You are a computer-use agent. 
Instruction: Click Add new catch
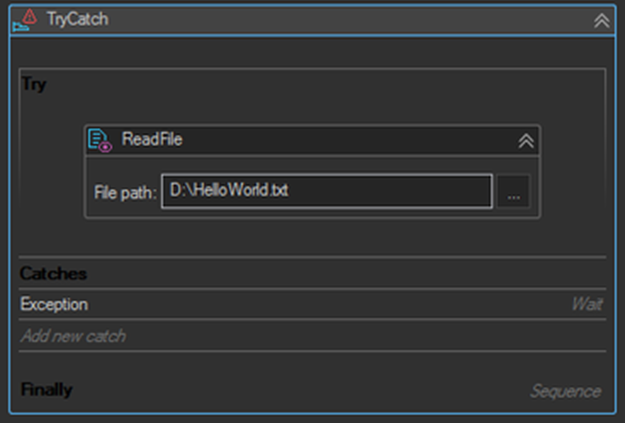[x=73, y=336]
